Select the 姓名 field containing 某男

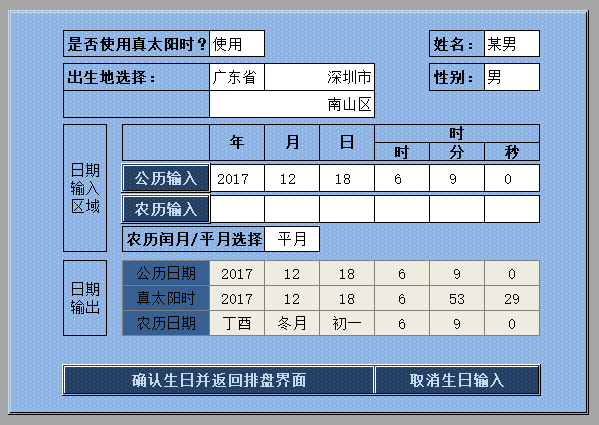pyautogui.click(x=512, y=44)
